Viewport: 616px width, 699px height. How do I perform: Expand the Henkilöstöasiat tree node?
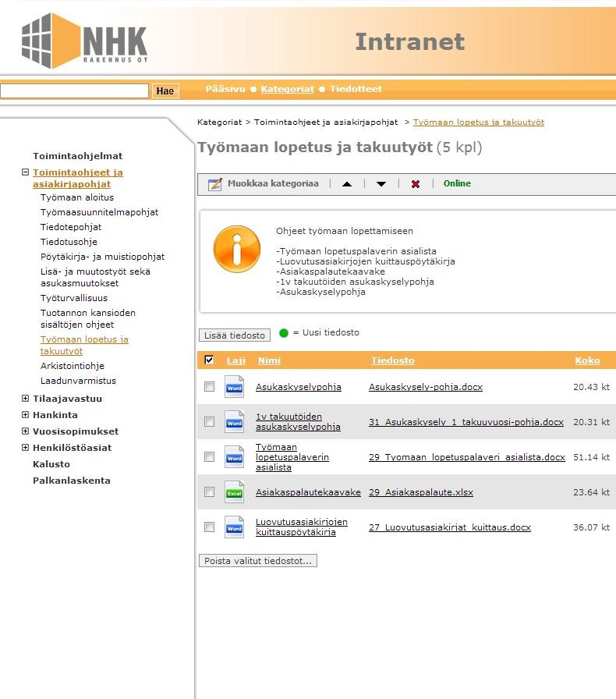click(26, 448)
